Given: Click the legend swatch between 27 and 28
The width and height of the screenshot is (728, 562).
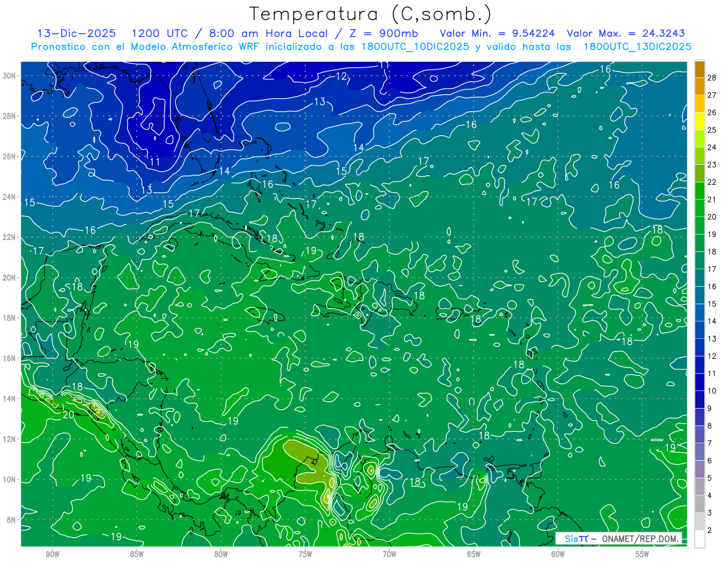Looking at the screenshot, I should tap(699, 86).
